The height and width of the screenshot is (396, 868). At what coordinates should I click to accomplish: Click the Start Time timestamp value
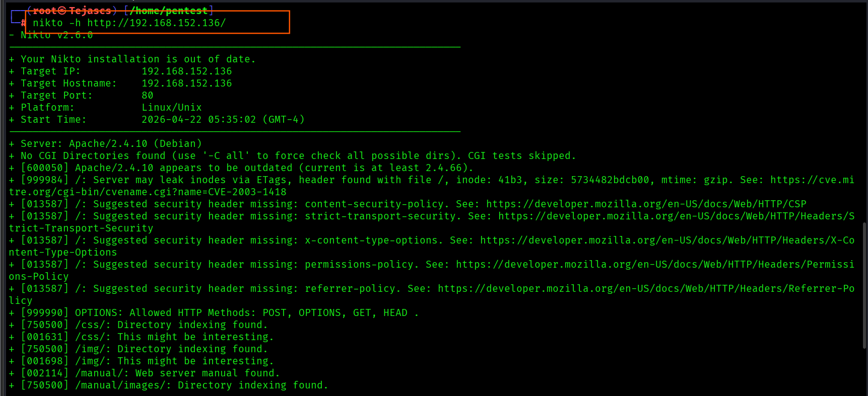[223, 119]
